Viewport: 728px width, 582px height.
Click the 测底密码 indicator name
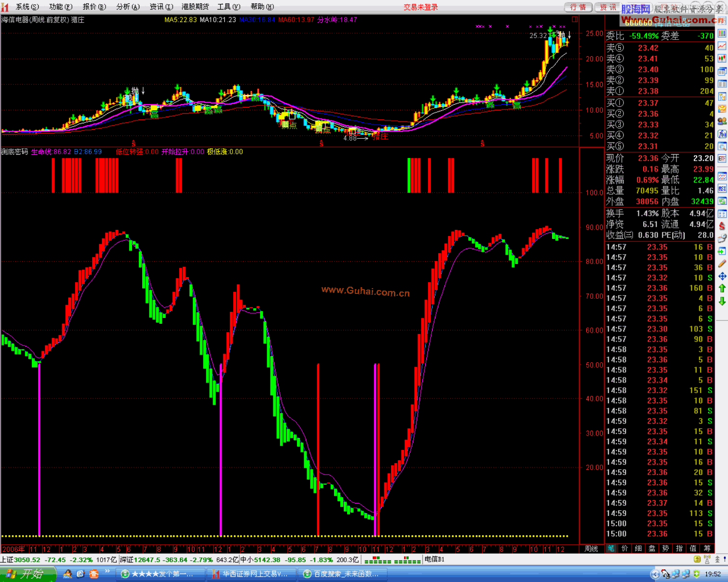14,152
